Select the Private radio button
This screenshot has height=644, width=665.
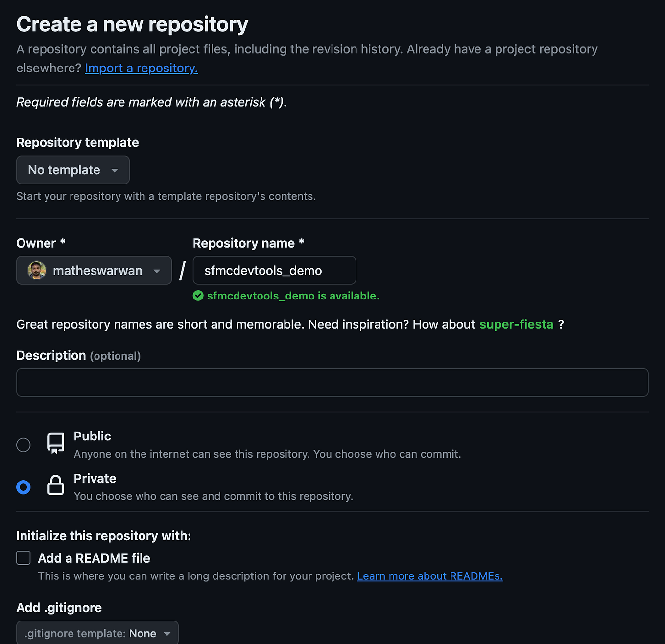point(23,487)
